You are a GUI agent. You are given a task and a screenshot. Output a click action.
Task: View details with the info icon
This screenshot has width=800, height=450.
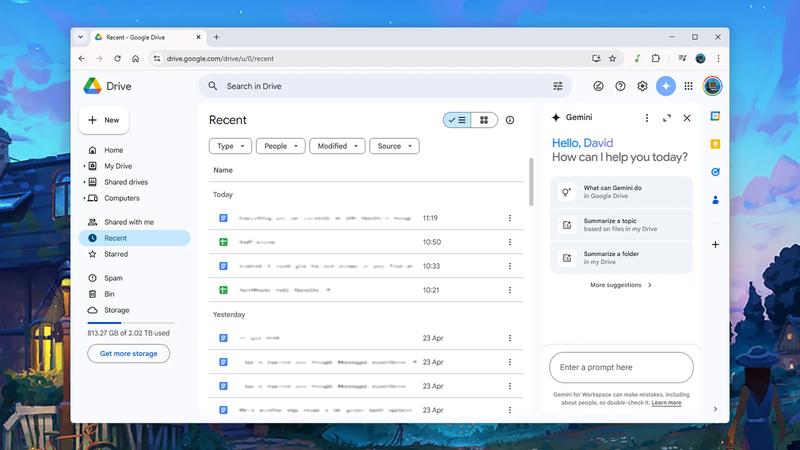(510, 120)
